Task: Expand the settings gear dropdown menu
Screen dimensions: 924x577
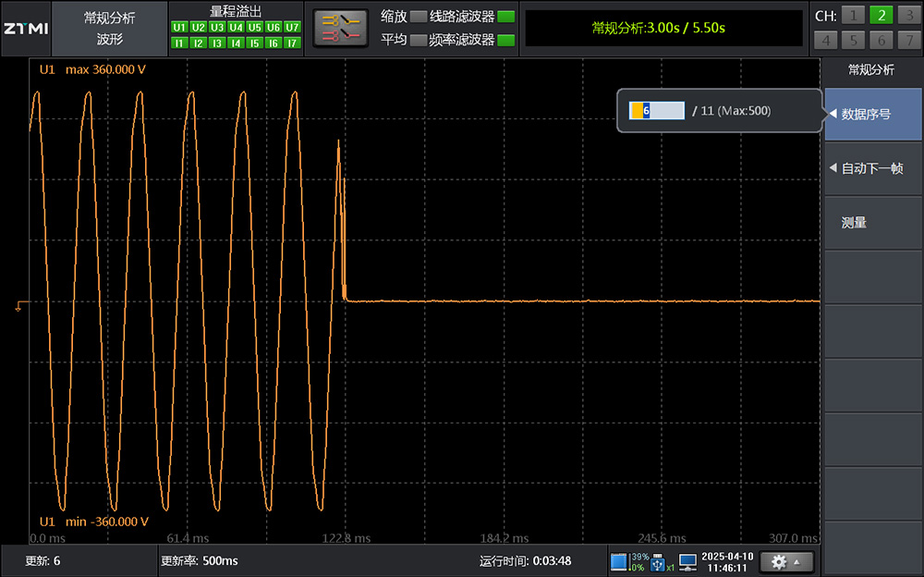Action: [x=784, y=561]
